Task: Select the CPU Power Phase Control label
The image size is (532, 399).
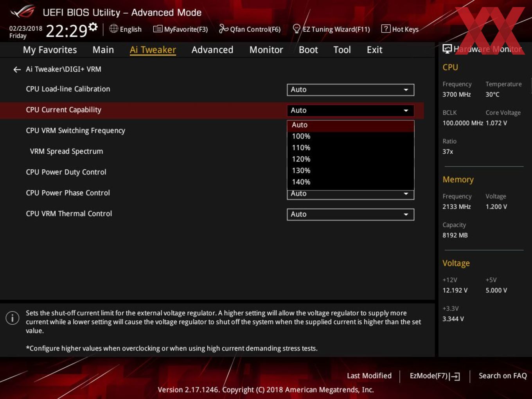Action: click(x=68, y=193)
